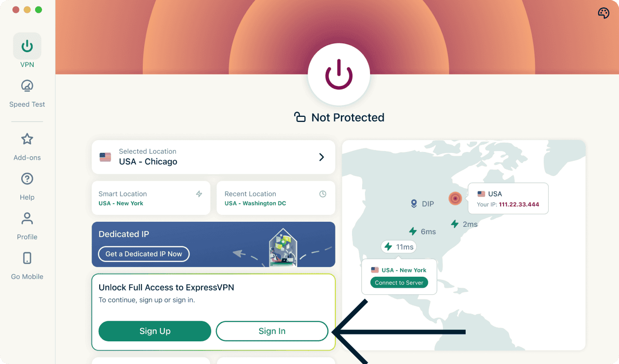Open the Speed Test gauge icon
619x364 pixels.
pyautogui.click(x=27, y=86)
